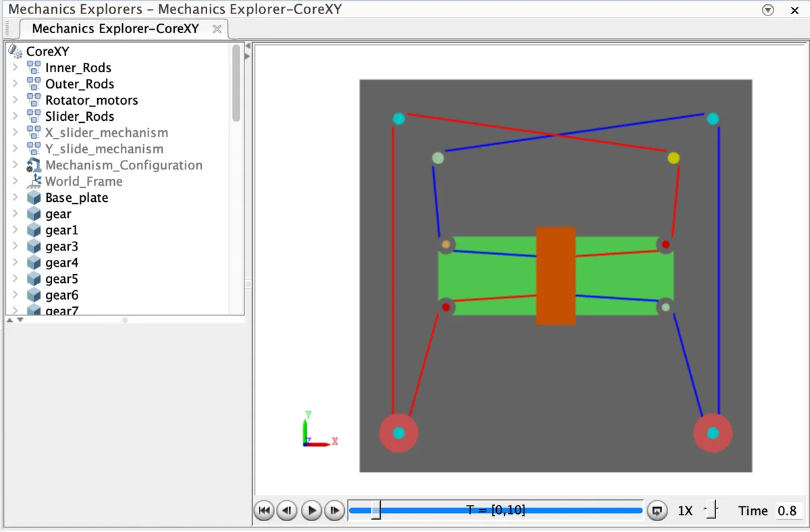Toggle the loop playback button

pos(657,510)
